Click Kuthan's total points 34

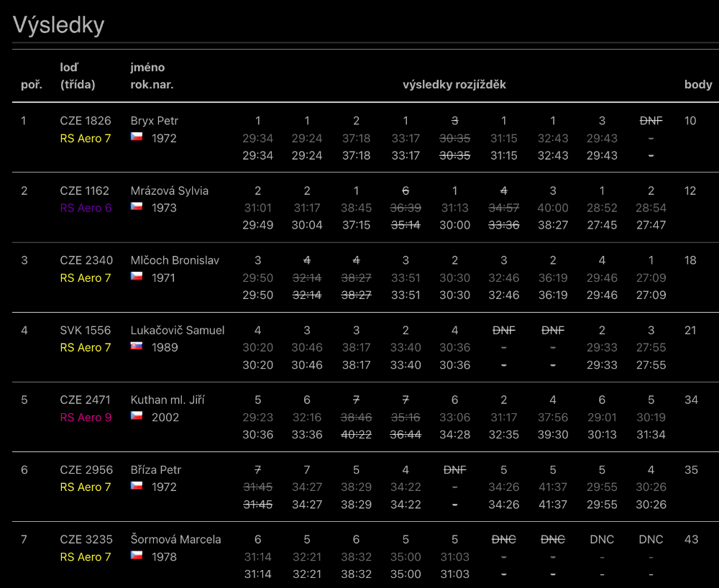coord(691,400)
